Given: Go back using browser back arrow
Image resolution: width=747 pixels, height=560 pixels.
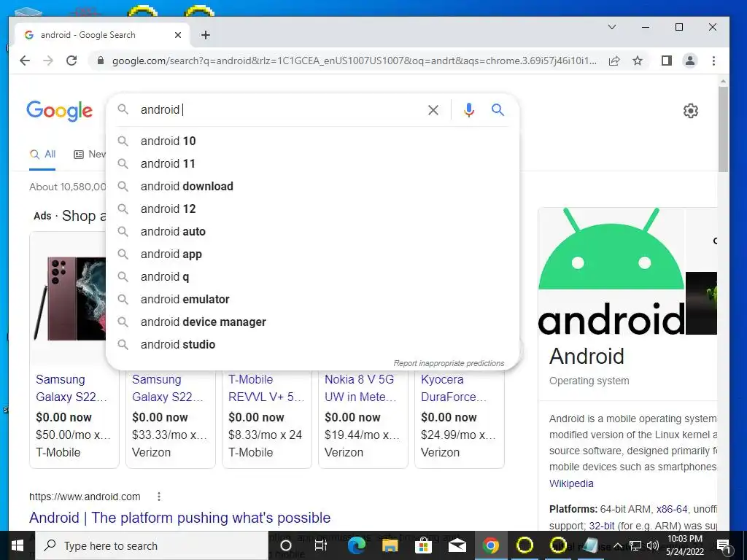Looking at the screenshot, I should [x=25, y=61].
